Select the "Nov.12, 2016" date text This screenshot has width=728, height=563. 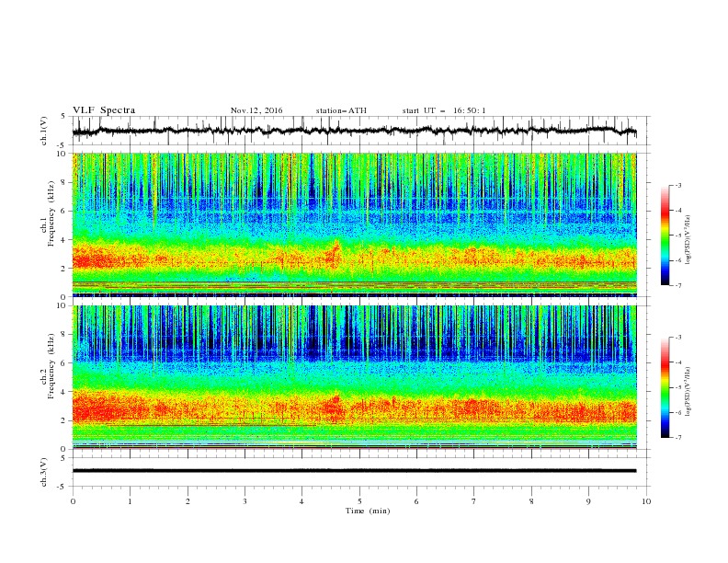pyautogui.click(x=256, y=110)
